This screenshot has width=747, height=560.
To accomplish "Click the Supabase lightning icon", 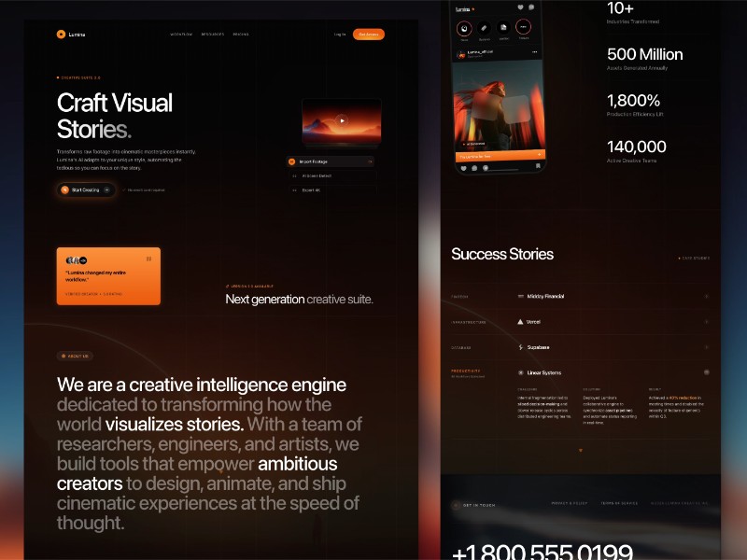I will (520, 346).
